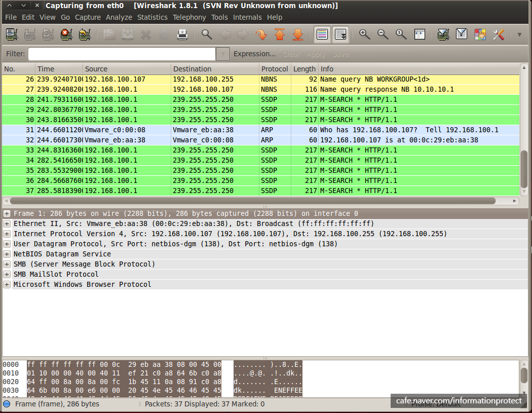
Task: Select packet 27 name query response
Action: click(x=260, y=89)
